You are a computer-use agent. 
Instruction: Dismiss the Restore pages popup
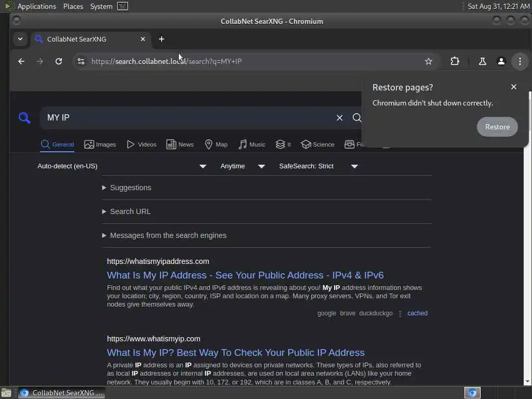click(x=514, y=87)
